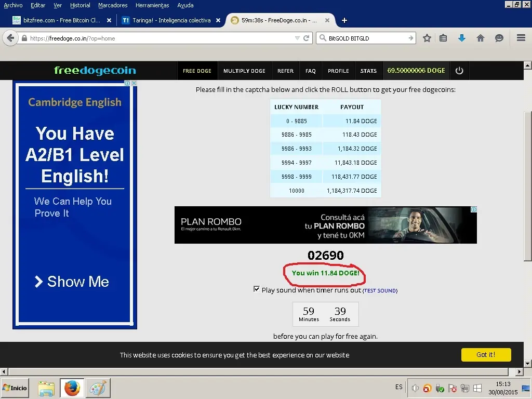This screenshot has height=399, width=532.
Task: Open the Editar menu
Action: (x=37, y=5)
